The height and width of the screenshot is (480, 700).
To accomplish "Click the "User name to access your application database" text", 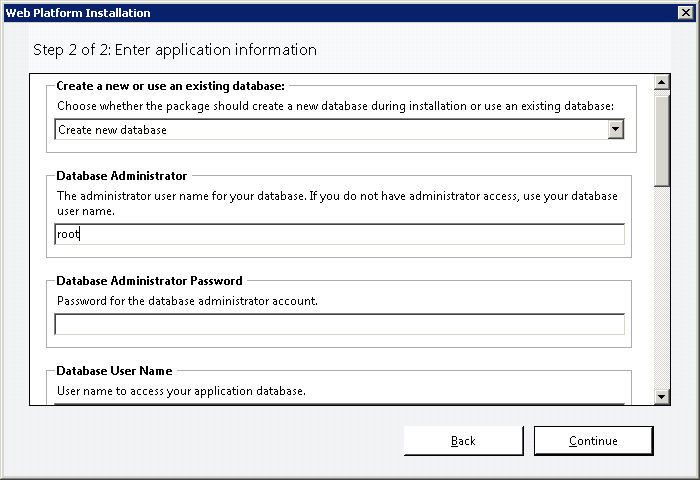I will (x=181, y=391).
